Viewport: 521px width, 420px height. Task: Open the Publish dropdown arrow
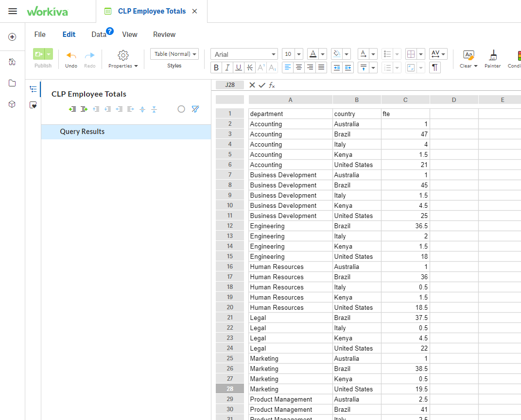pyautogui.click(x=49, y=54)
